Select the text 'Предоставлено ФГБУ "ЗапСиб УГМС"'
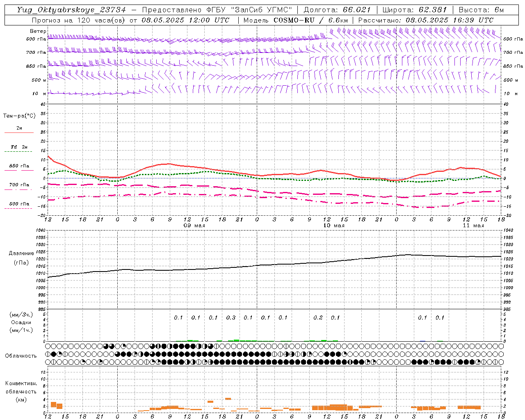 tap(217, 10)
